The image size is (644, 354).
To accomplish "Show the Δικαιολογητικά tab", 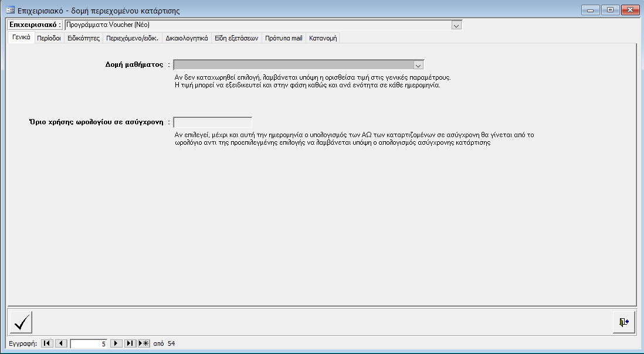I will (187, 38).
